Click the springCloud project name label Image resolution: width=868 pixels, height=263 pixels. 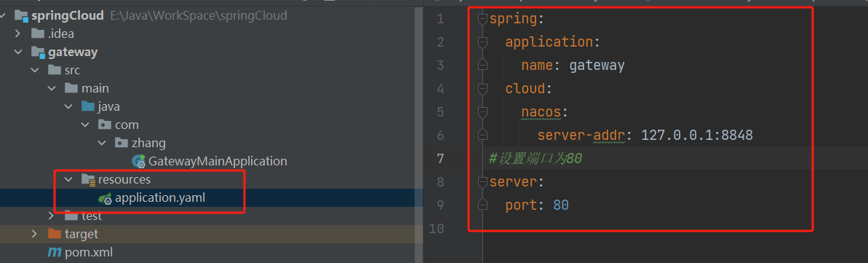[x=68, y=15]
